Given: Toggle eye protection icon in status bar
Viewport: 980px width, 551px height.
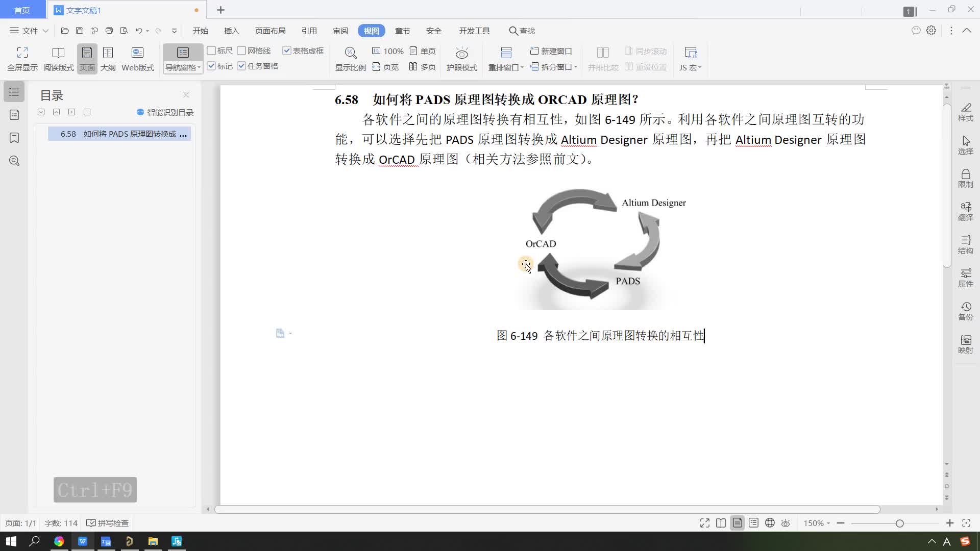Looking at the screenshot, I should pos(786,523).
